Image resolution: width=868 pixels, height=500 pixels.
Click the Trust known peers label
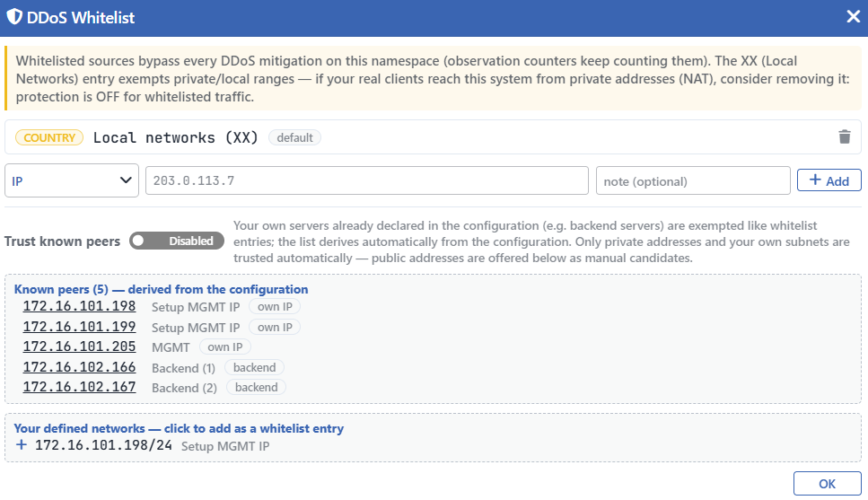pyautogui.click(x=62, y=241)
